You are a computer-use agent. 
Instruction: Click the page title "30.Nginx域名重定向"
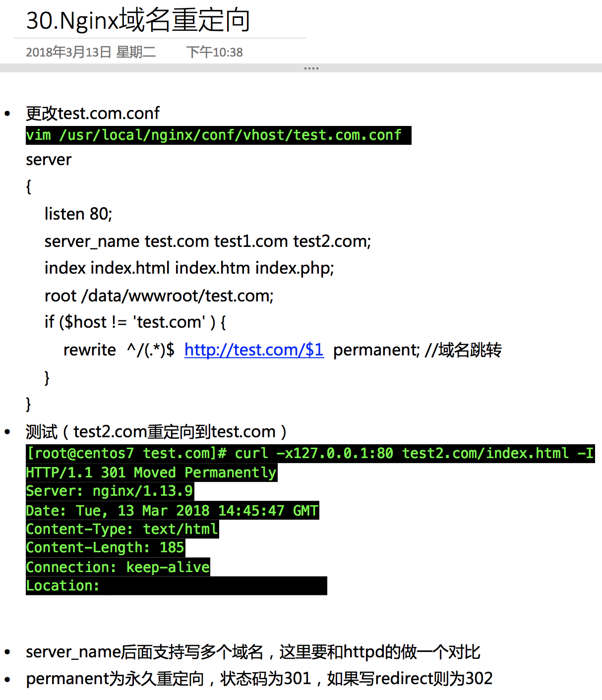(138, 20)
